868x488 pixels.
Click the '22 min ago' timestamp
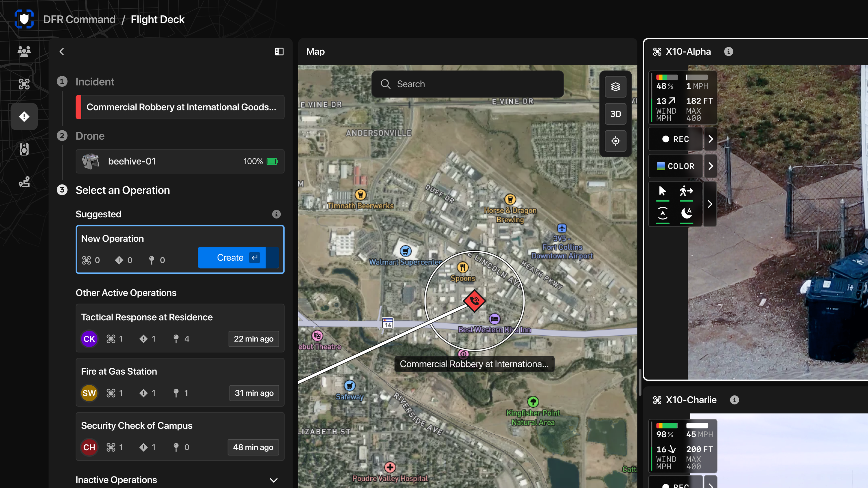click(x=254, y=339)
